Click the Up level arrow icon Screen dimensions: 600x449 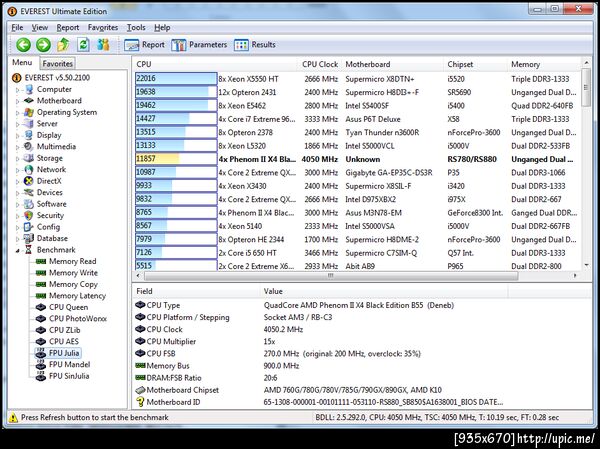pyautogui.click(x=64, y=45)
